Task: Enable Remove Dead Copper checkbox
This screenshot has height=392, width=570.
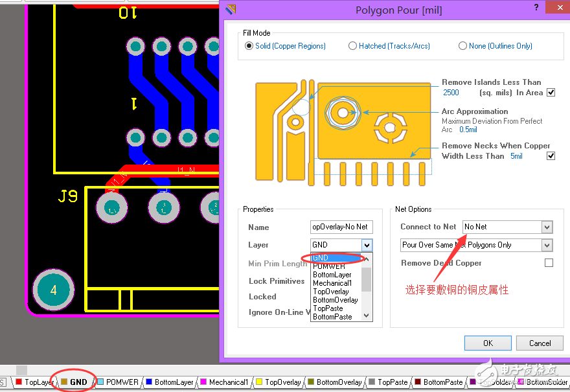Action: [549, 262]
